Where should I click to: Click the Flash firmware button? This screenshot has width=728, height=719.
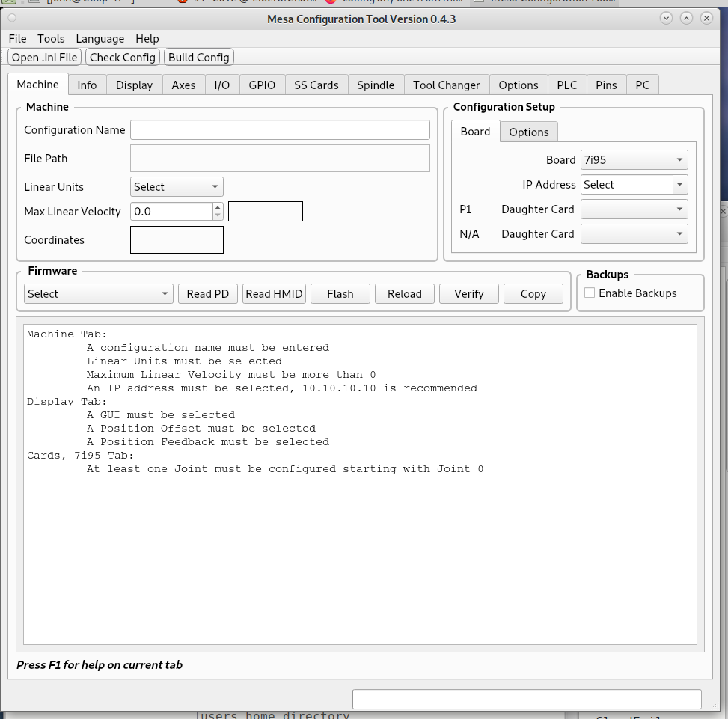[x=340, y=294]
